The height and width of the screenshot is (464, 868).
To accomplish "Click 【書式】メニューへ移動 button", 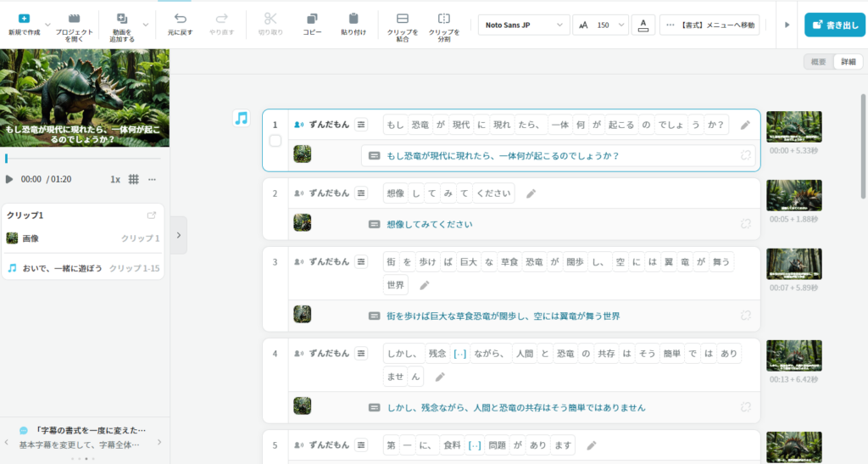I will (x=709, y=25).
